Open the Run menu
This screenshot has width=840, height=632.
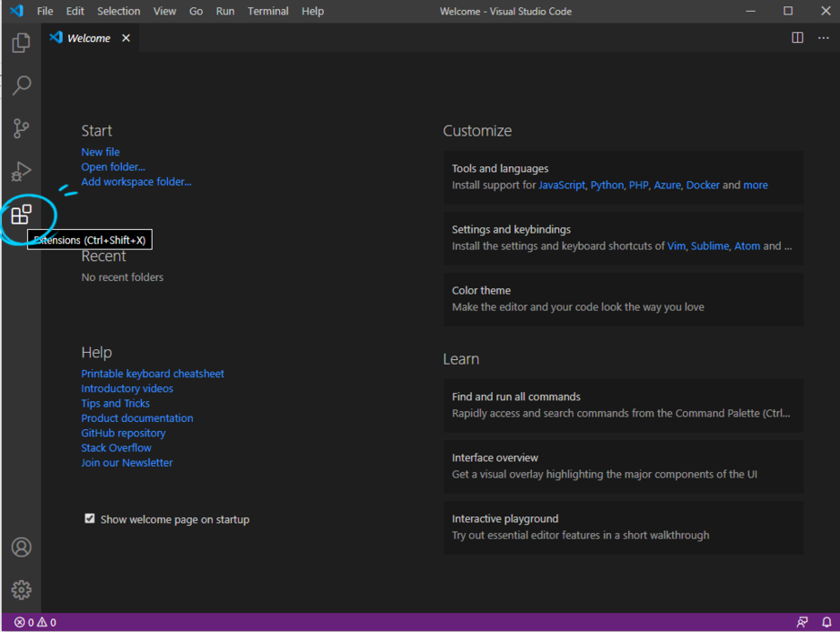225,12
